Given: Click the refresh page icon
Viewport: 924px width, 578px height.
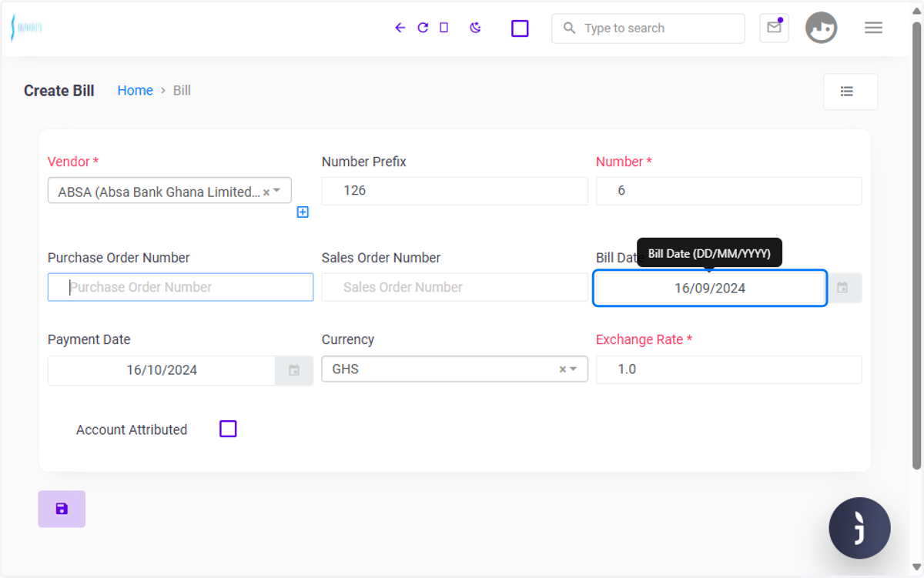Looking at the screenshot, I should click(423, 28).
